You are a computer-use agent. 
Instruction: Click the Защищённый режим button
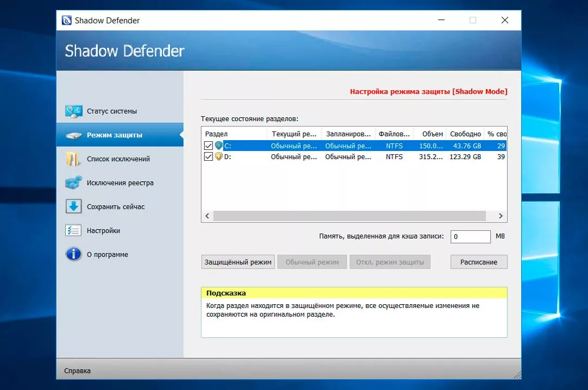pyautogui.click(x=238, y=262)
